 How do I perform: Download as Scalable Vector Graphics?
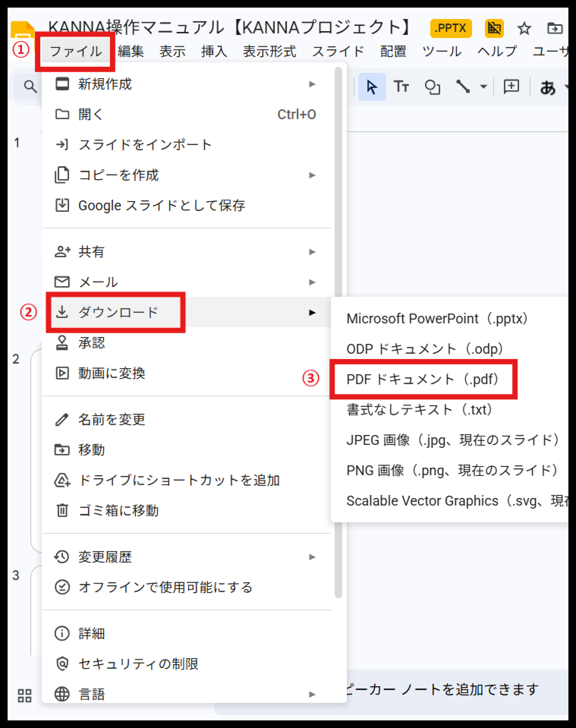point(450,501)
